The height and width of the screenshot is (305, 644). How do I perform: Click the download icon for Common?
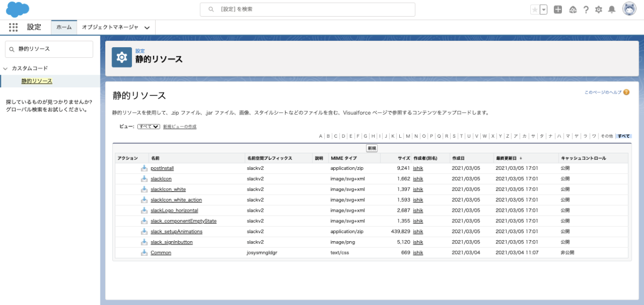point(144,252)
